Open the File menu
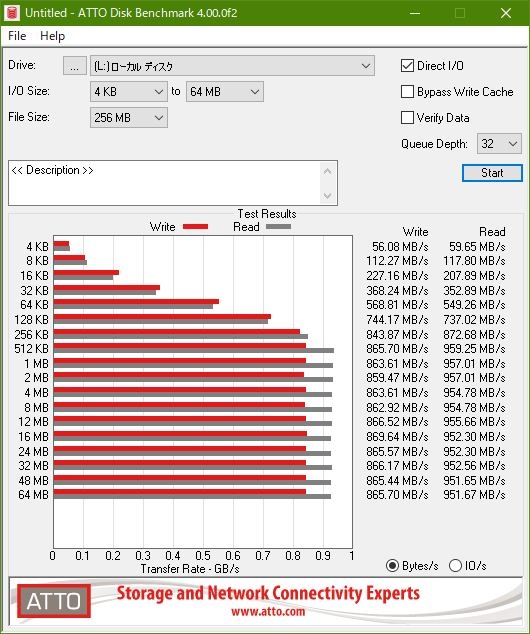 pyautogui.click(x=17, y=36)
